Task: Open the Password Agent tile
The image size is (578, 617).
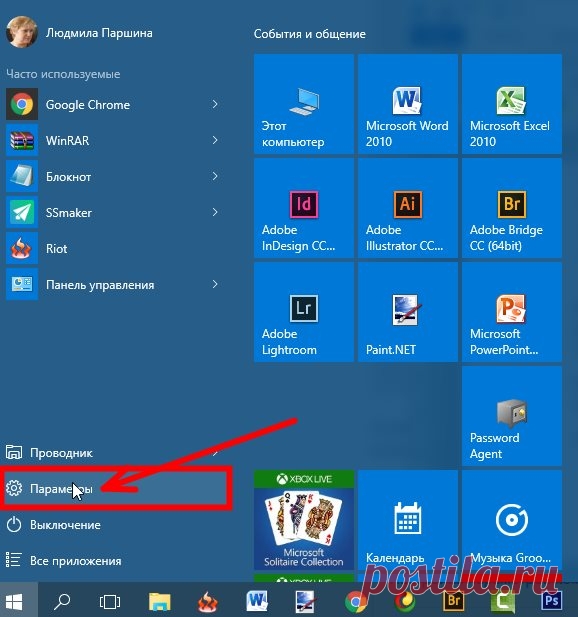Action: pyautogui.click(x=512, y=416)
